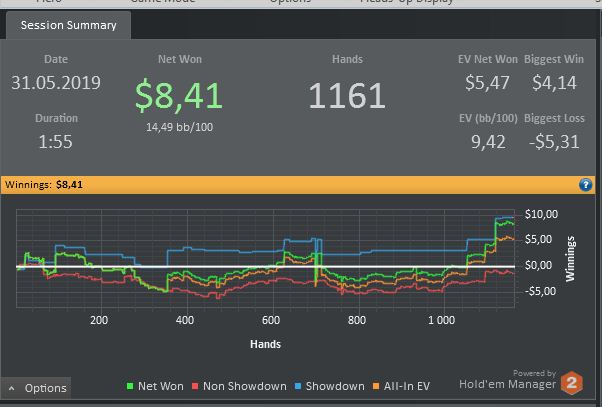The width and height of the screenshot is (602, 407).
Task: Expand the Options panel
Action: point(36,388)
